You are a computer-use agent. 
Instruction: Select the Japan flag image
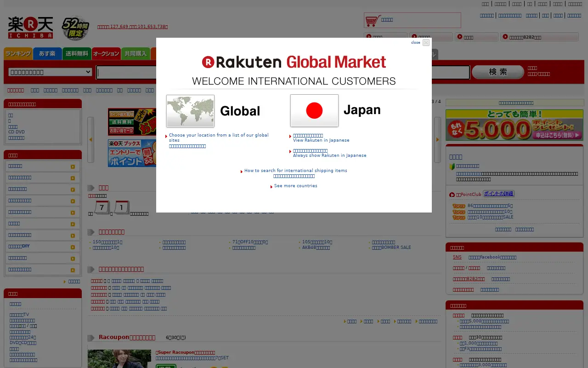tap(314, 110)
